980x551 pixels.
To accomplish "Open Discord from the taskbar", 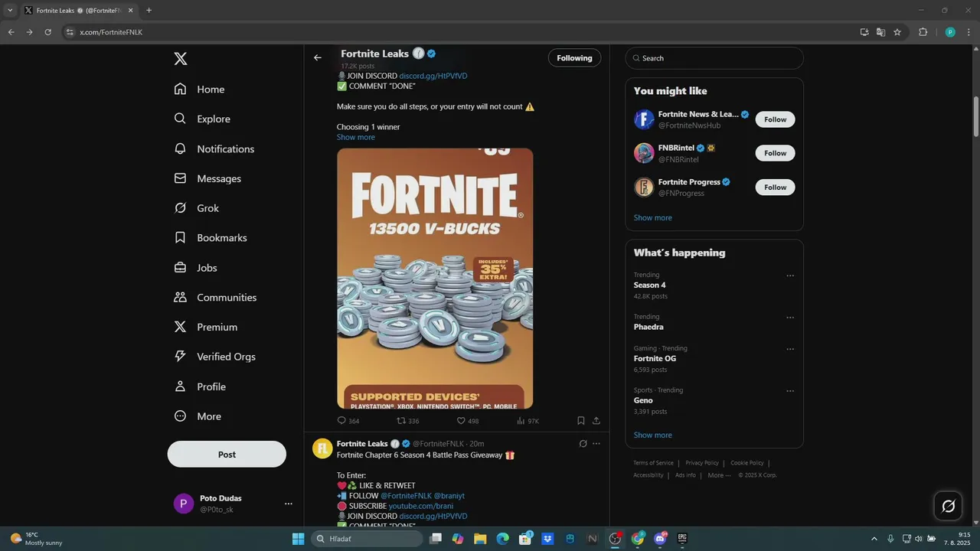I will tap(660, 539).
